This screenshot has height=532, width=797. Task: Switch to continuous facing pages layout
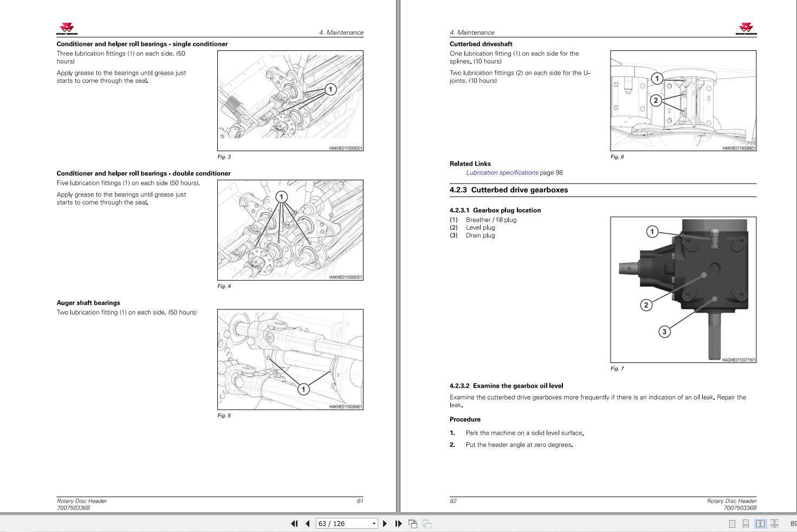pos(775,524)
